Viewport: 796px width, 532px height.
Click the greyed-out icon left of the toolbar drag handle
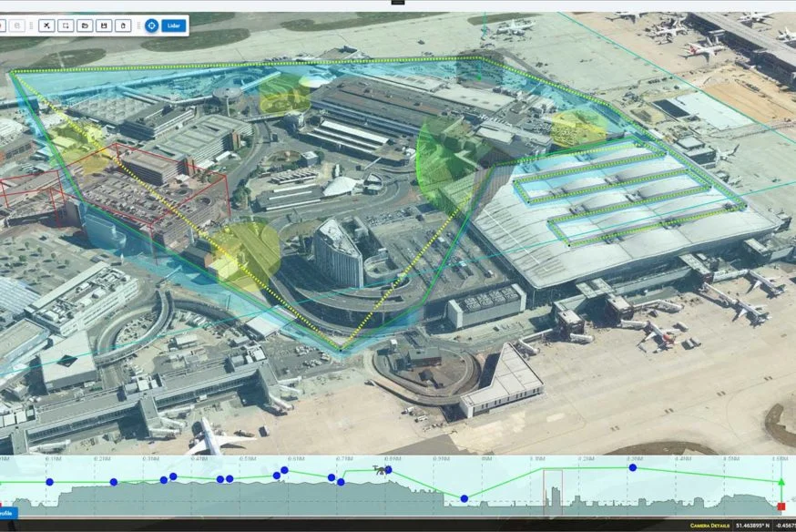17,26
